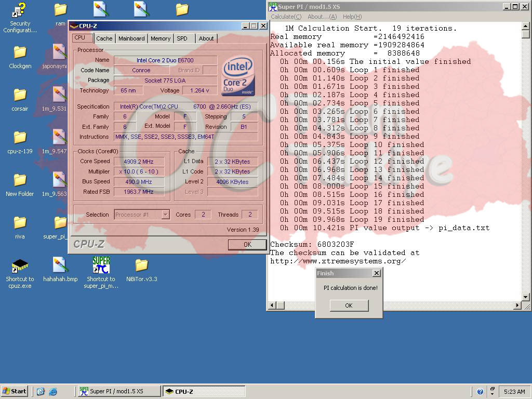Switch to CPU-Z taskbar button
The height and width of the screenshot is (399, 532).
click(204, 391)
